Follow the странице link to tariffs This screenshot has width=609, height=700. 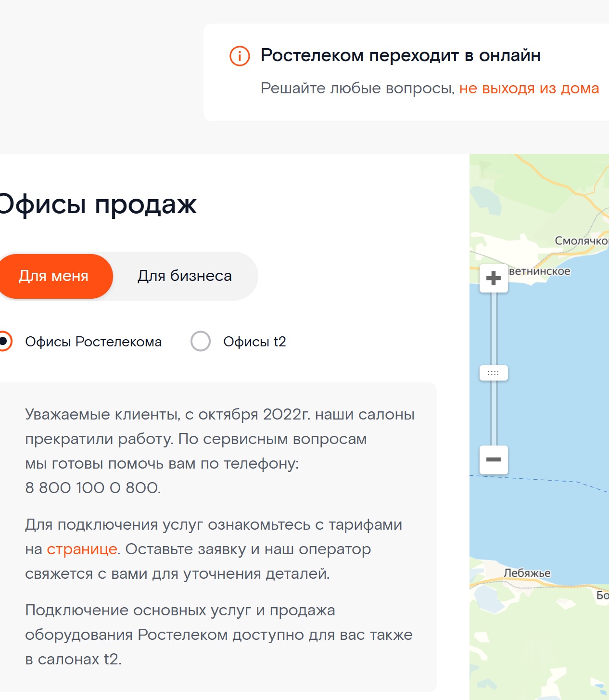82,549
